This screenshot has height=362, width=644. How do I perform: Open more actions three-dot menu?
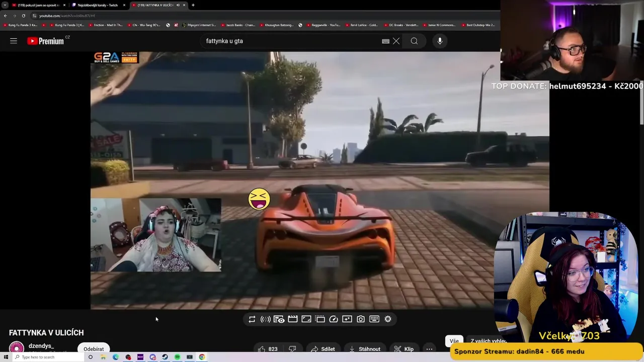click(x=429, y=349)
